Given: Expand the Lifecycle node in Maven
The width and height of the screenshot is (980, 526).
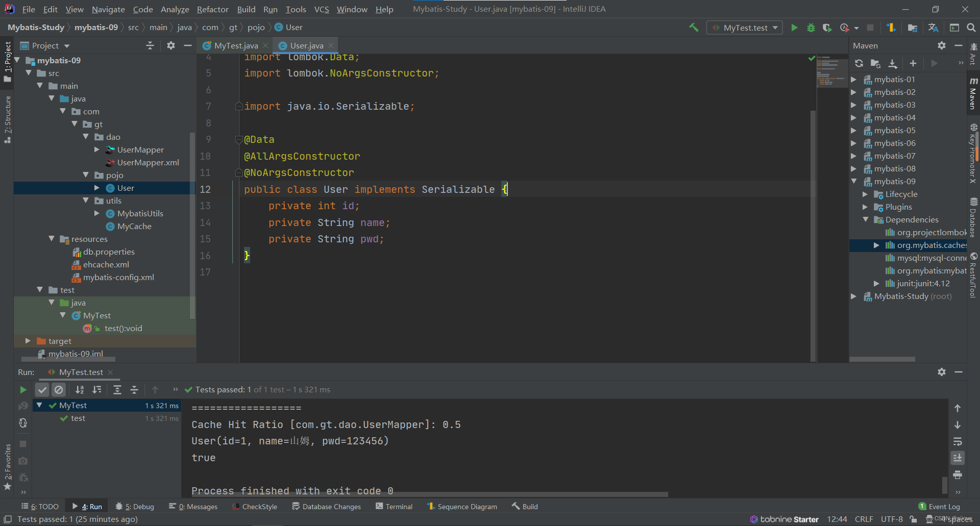Looking at the screenshot, I should click(x=865, y=194).
